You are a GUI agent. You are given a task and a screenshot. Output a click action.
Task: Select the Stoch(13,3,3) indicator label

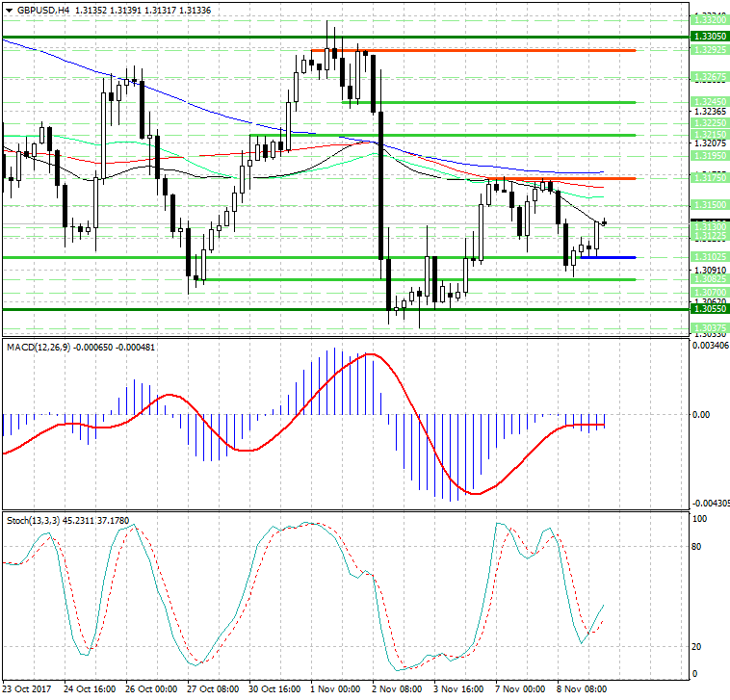tap(34, 520)
